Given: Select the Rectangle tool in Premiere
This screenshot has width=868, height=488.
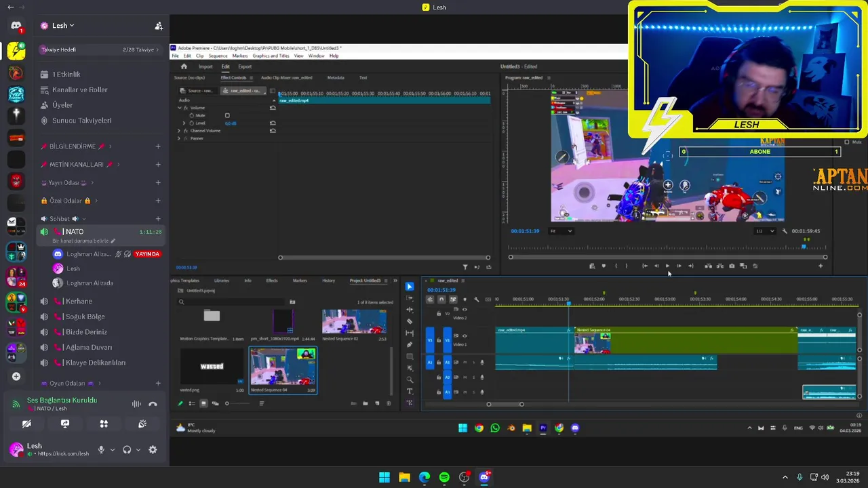Looking at the screenshot, I should (x=410, y=357).
